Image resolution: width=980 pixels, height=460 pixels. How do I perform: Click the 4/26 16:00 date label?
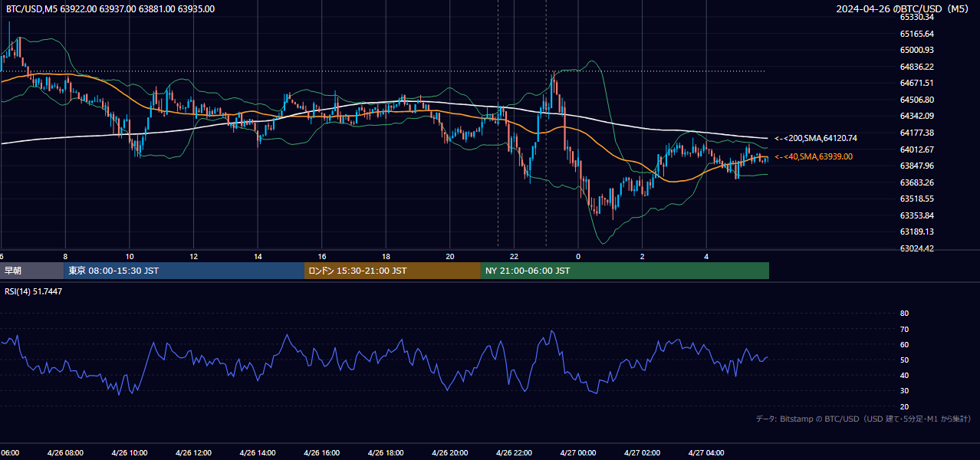[322, 453]
